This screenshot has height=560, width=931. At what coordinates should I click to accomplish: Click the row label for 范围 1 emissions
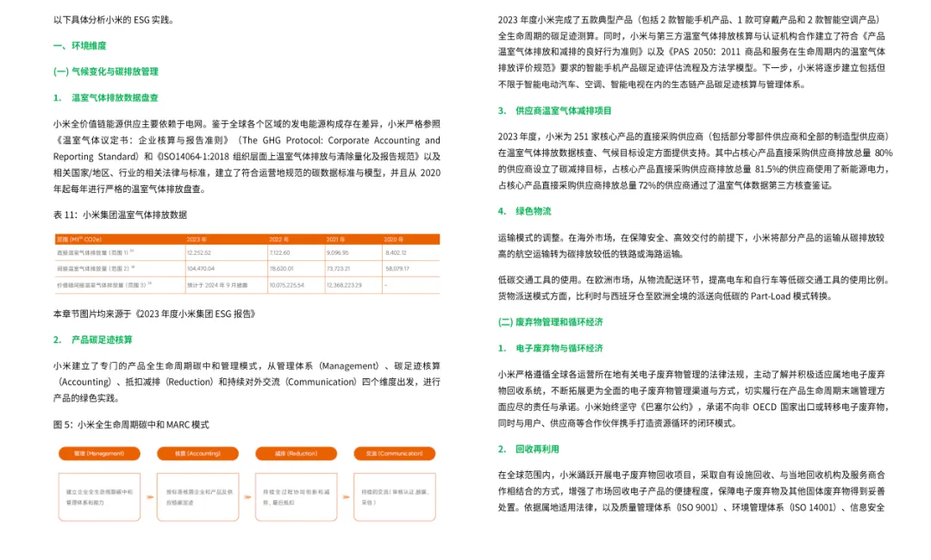coord(95,252)
